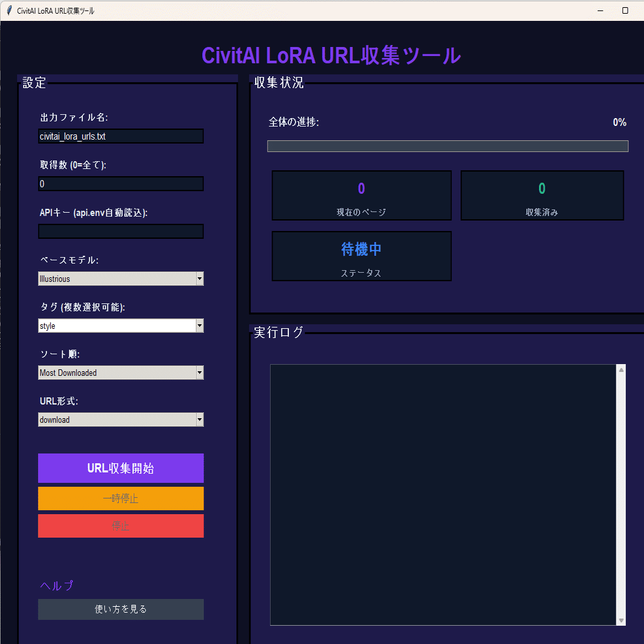Screen dimensions: 644x644
Task: Click the execution log text area
Action: pyautogui.click(x=443, y=495)
